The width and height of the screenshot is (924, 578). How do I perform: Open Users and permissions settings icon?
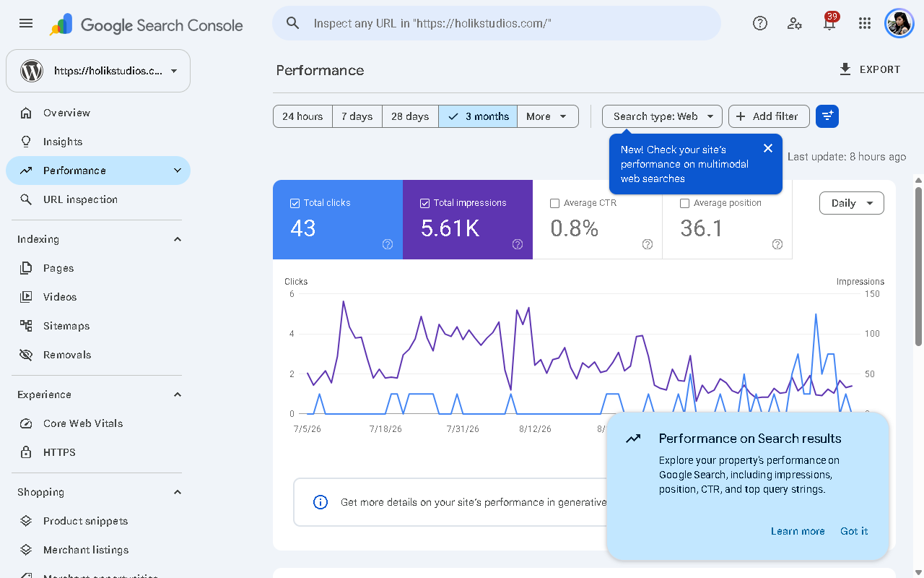click(795, 23)
